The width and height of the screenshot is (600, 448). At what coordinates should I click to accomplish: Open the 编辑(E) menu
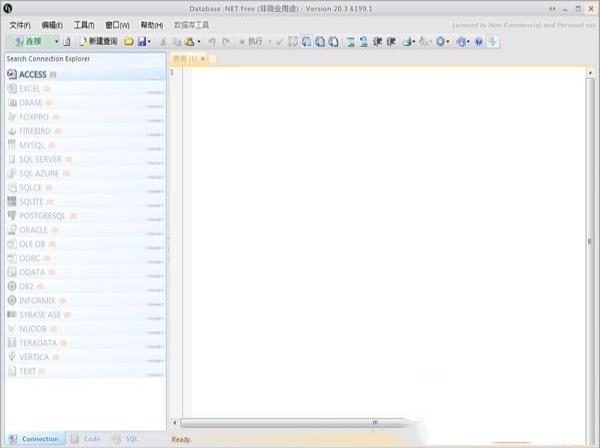tap(52, 25)
